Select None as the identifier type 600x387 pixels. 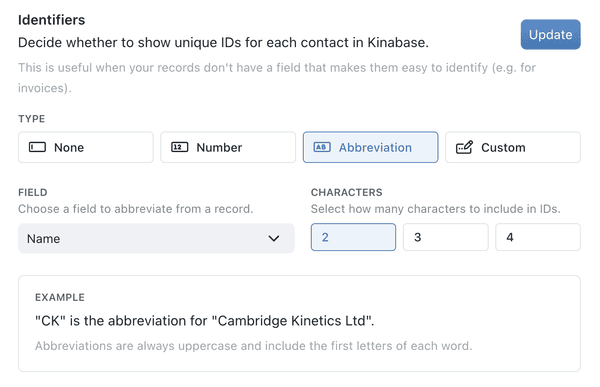point(86,147)
